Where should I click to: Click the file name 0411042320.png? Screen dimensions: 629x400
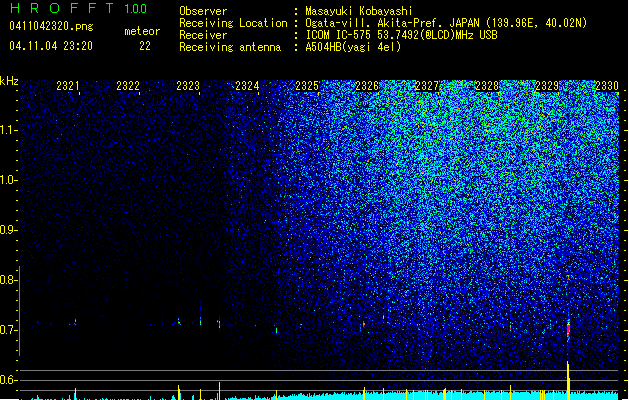(x=51, y=26)
